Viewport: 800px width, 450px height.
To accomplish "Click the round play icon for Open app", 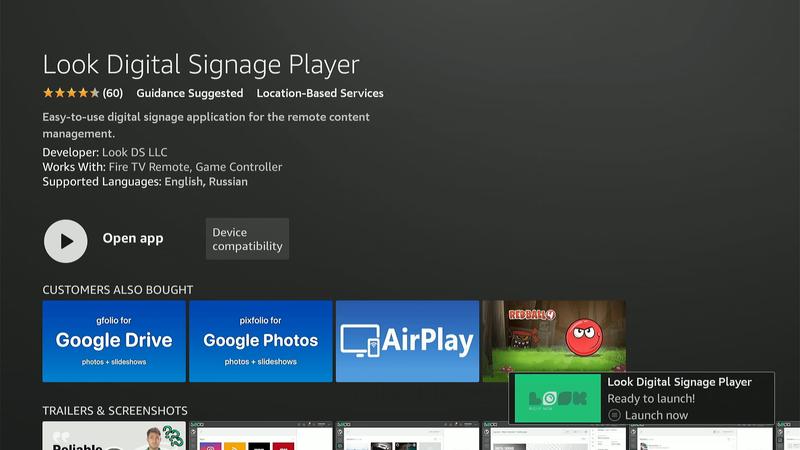I will (x=66, y=241).
